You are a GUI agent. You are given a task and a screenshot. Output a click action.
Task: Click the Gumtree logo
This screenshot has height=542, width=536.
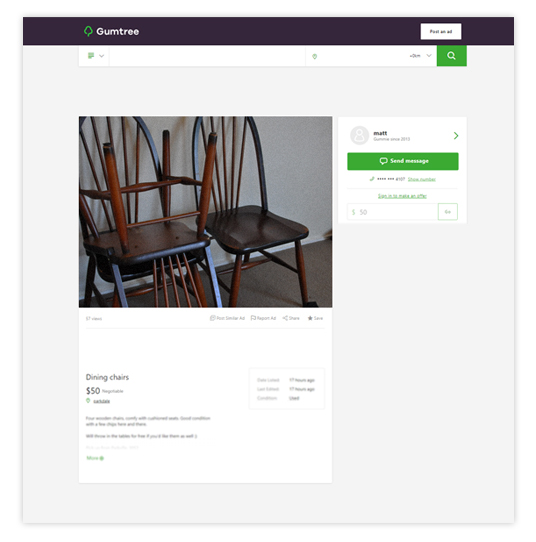pyautogui.click(x=111, y=31)
